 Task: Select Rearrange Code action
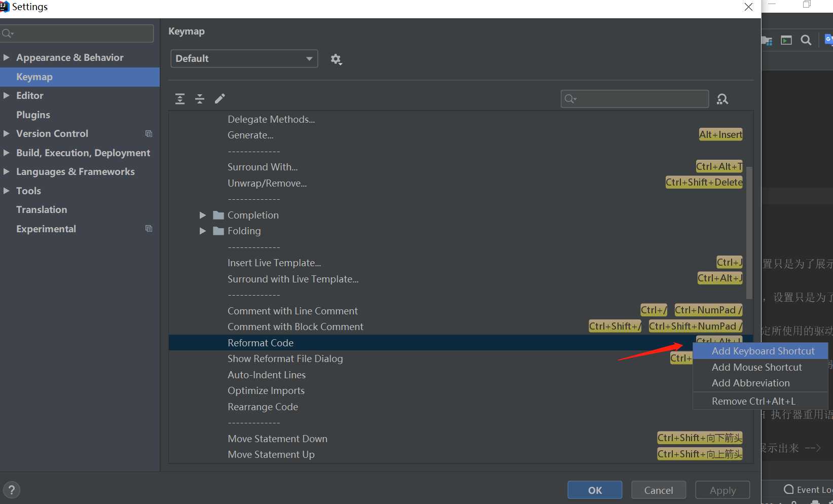[263, 407]
